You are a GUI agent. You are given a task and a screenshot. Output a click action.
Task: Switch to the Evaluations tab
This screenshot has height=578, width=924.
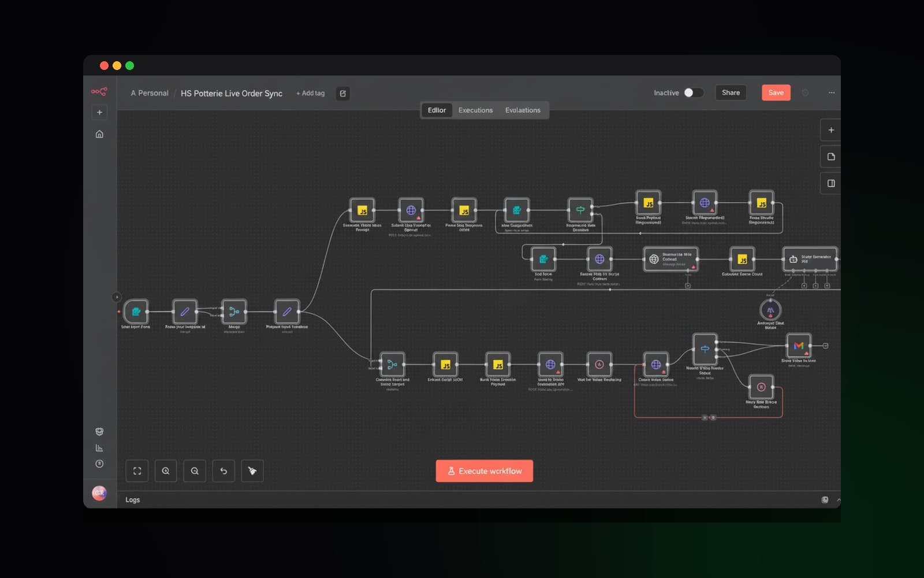[523, 110]
